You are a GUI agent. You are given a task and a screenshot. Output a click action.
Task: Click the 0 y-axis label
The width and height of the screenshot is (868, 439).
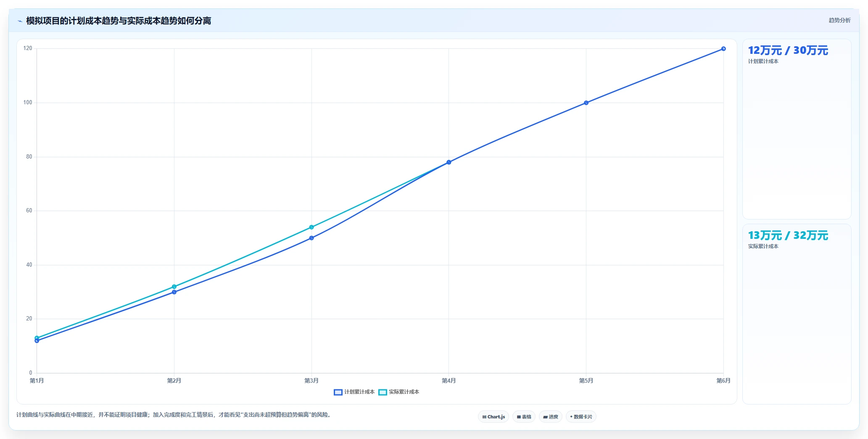(31, 373)
